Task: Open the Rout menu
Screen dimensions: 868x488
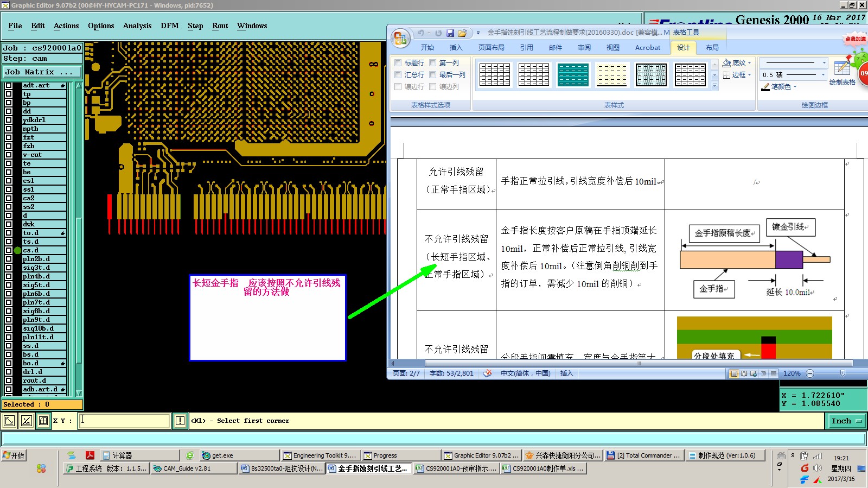Action: point(220,26)
